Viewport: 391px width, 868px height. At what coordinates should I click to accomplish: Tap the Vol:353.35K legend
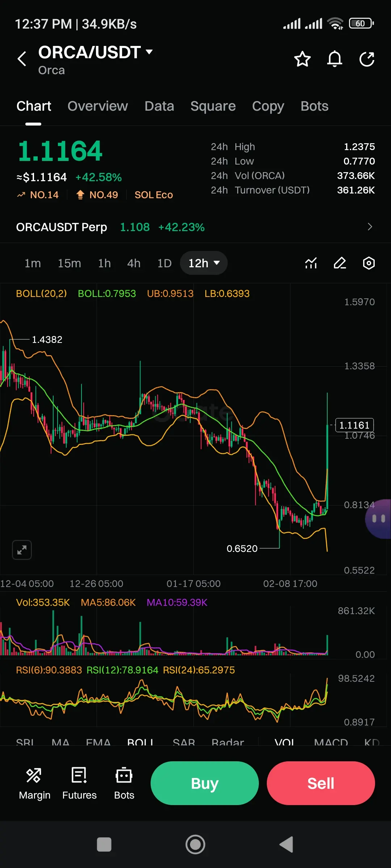(43, 602)
